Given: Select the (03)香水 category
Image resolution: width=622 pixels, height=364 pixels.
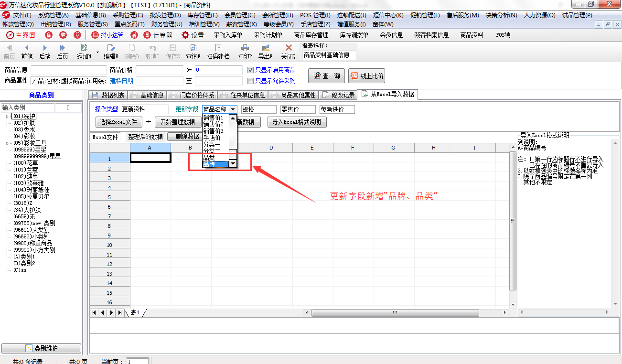Looking at the screenshot, I should coord(24,129).
